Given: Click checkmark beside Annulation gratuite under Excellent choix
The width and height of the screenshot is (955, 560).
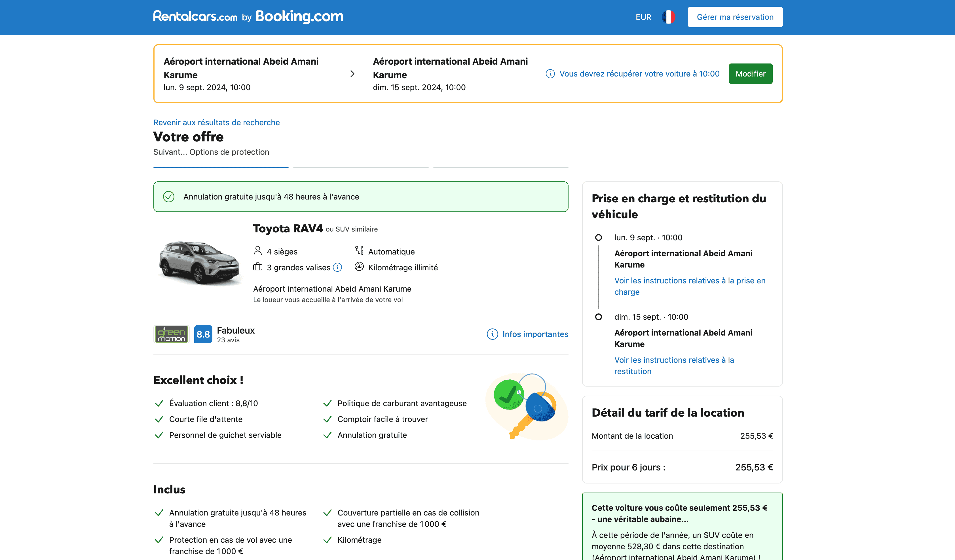Looking at the screenshot, I should point(328,435).
